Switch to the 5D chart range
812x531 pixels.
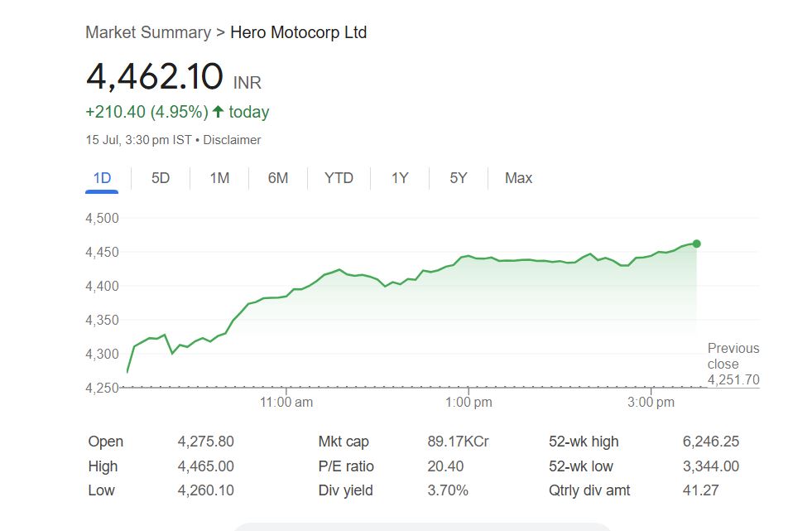[161, 178]
